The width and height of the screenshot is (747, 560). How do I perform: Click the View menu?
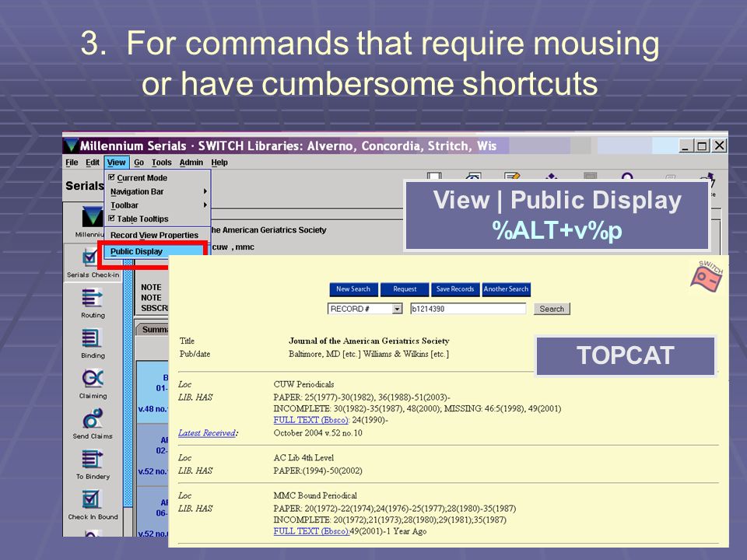116,163
